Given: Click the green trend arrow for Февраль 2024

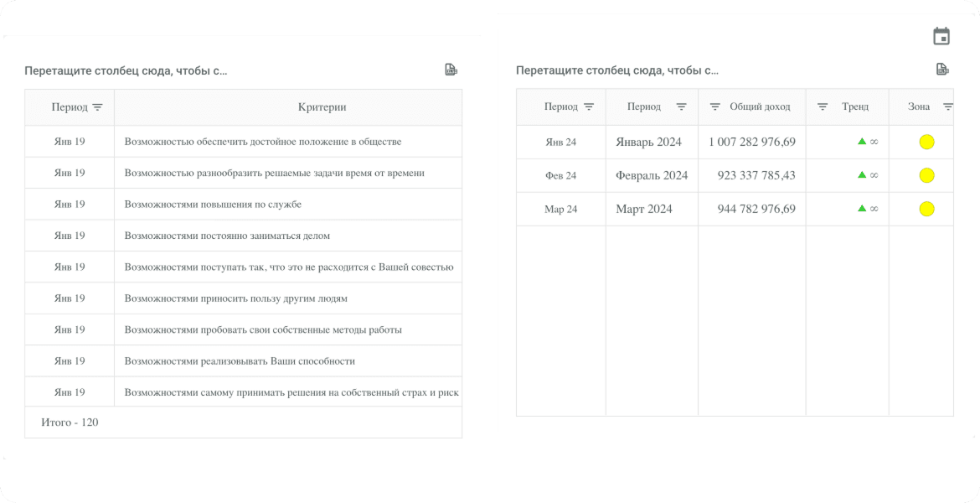Looking at the screenshot, I should [x=862, y=174].
